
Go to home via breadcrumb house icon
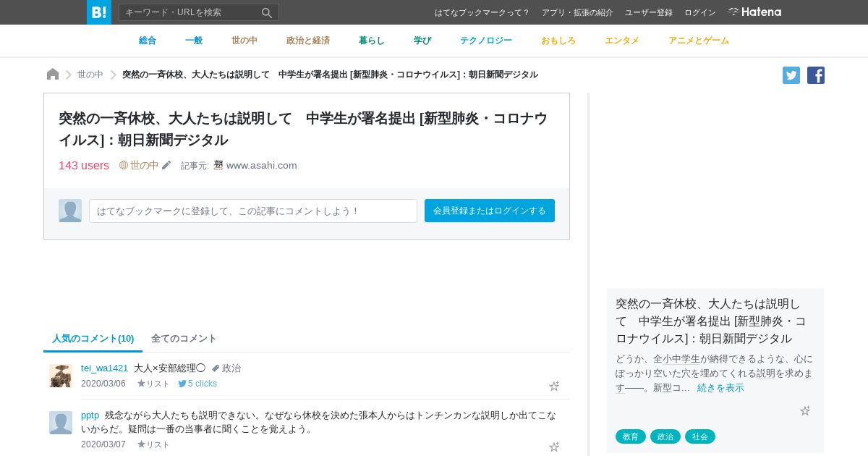pos(53,75)
